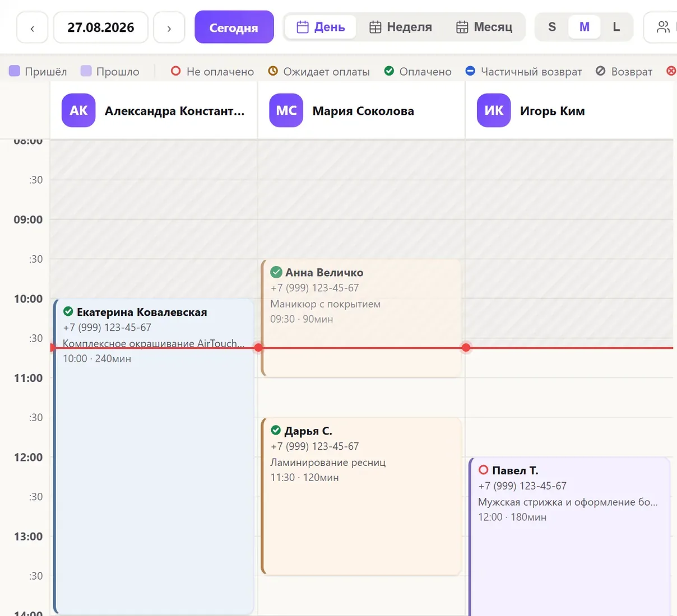Screen dimensions: 677x616
Task: Click unpaid status icon on Павел Т.
Action: 484,470
